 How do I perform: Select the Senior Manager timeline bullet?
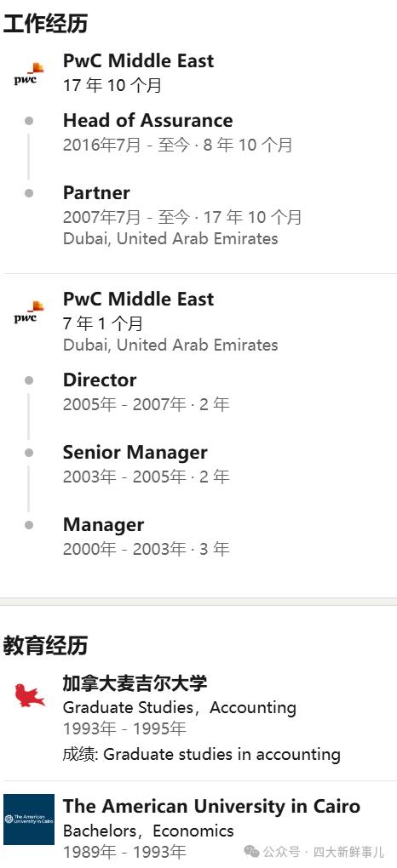[x=29, y=453]
